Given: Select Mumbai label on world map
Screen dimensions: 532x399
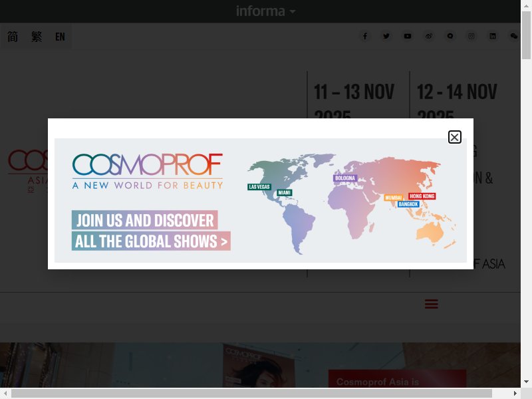Looking at the screenshot, I should pos(393,198).
